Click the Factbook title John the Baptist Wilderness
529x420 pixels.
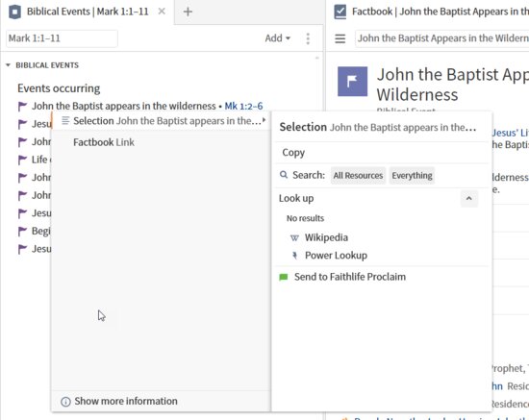coord(453,85)
